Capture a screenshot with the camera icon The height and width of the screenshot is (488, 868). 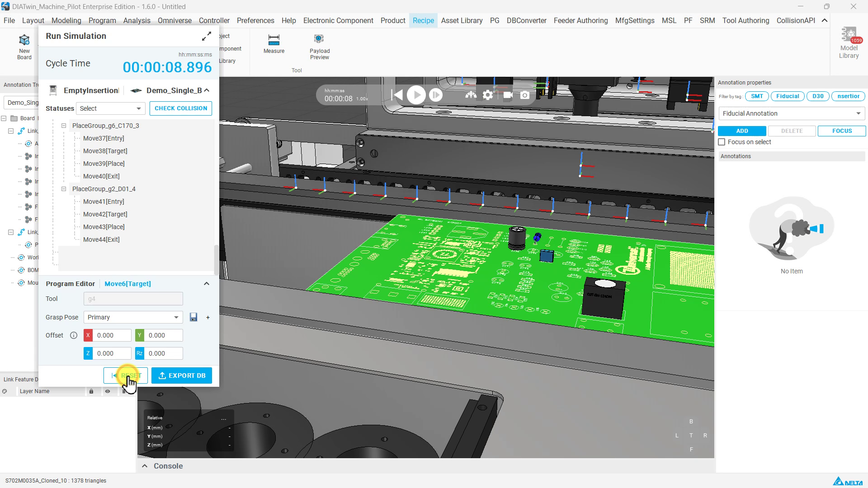point(525,95)
